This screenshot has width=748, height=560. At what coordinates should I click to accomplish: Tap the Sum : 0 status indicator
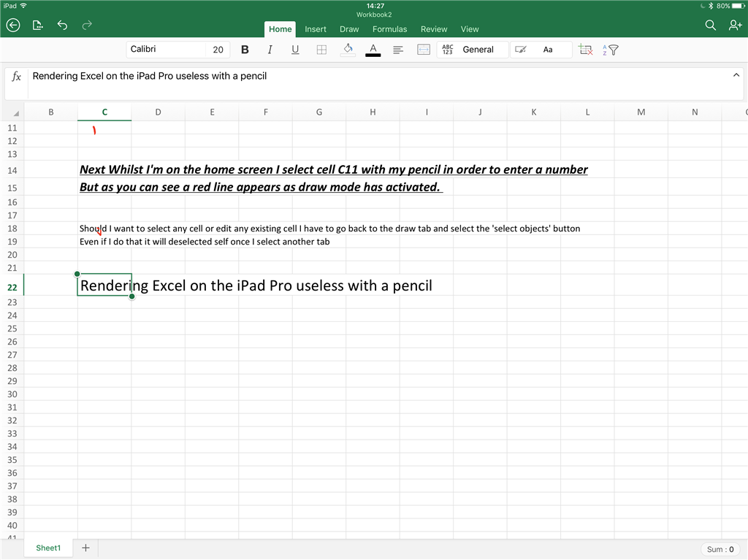720,549
